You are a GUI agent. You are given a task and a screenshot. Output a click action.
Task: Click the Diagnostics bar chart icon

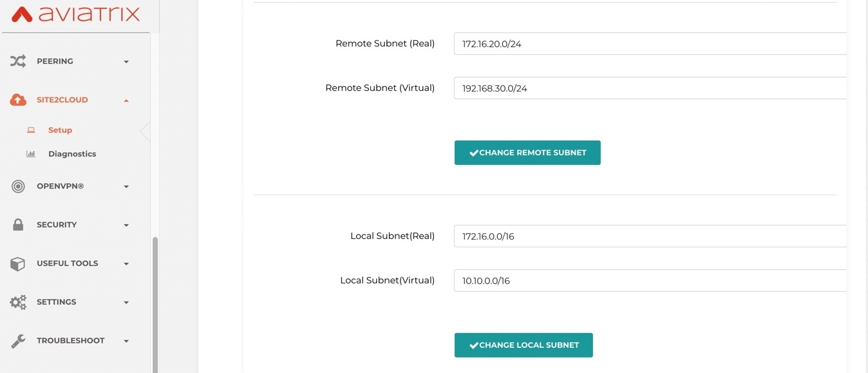pos(30,154)
